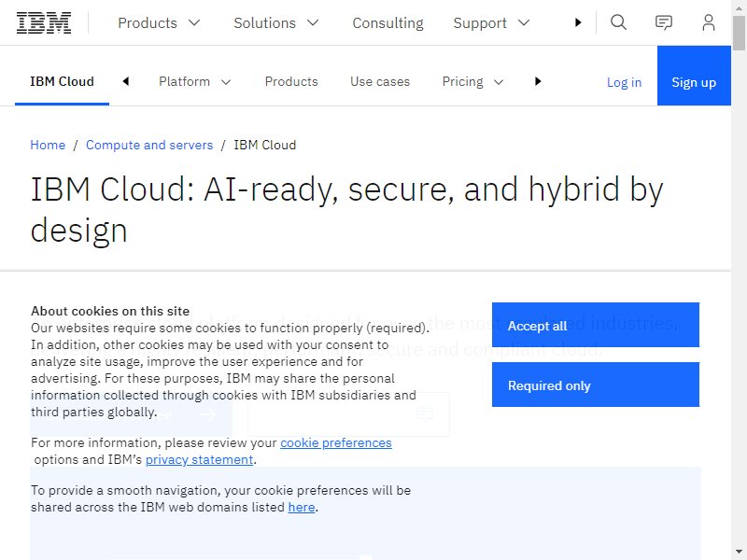The image size is (747, 560).
Task: Expand the Pricing dropdown
Action: tap(473, 82)
